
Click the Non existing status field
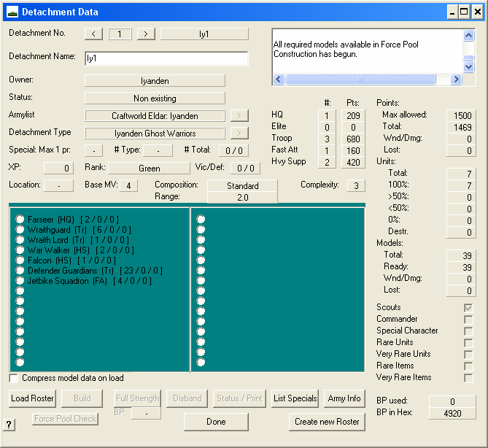pyautogui.click(x=155, y=99)
